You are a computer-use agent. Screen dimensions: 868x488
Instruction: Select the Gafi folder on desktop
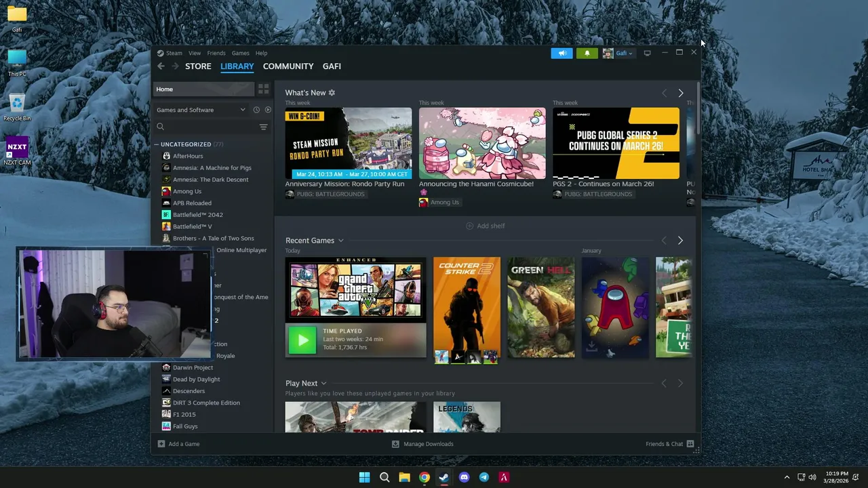coord(17,19)
